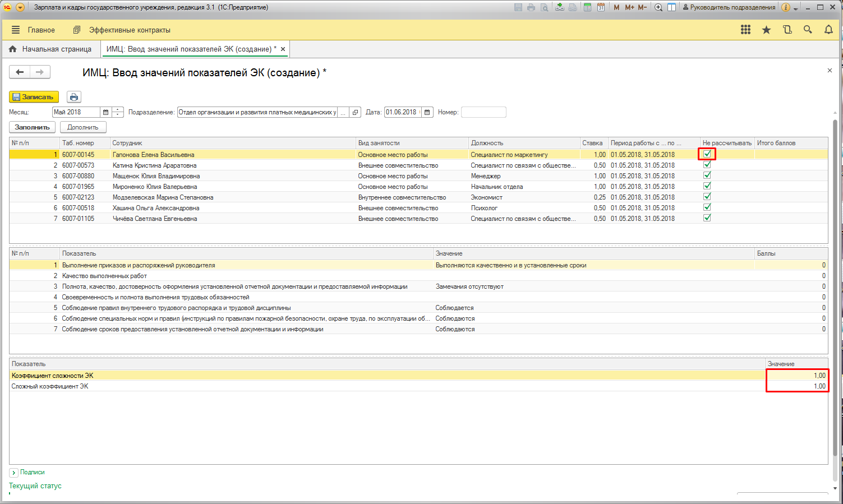
Task: Open the calculator from the title toolbar
Action: [x=587, y=7]
